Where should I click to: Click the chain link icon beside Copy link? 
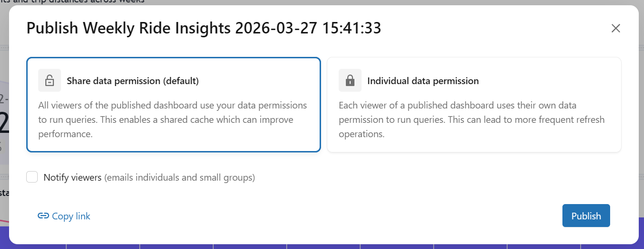(x=43, y=216)
